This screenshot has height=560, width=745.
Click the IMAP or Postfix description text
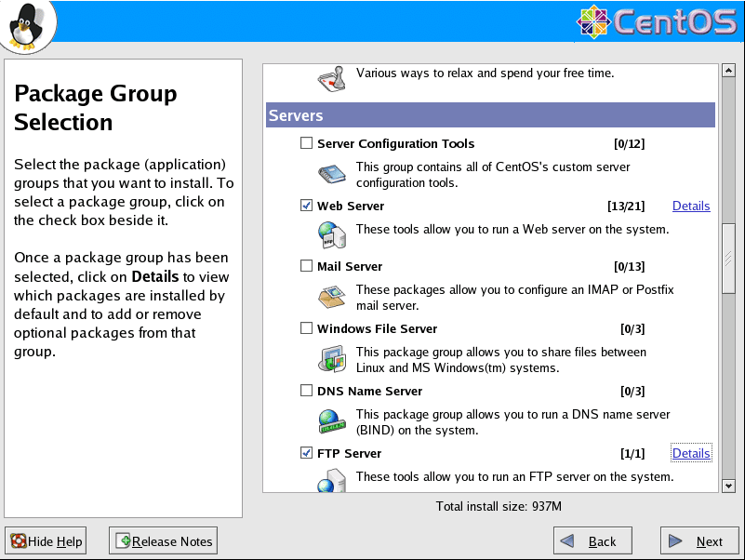(x=515, y=297)
